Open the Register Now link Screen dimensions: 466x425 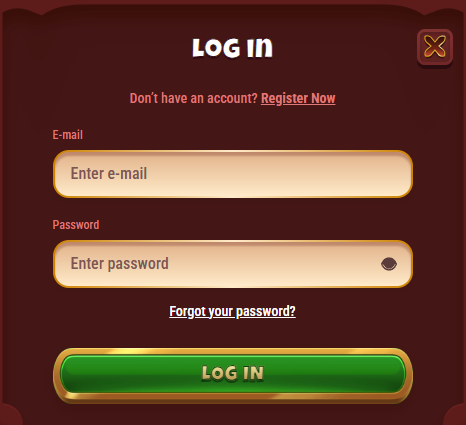point(298,98)
